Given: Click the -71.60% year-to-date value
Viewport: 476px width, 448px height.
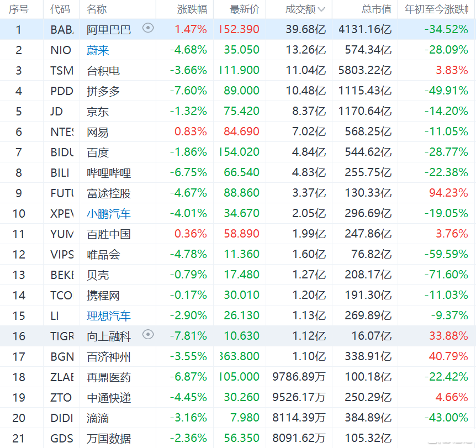Looking at the screenshot, I should [446, 274].
